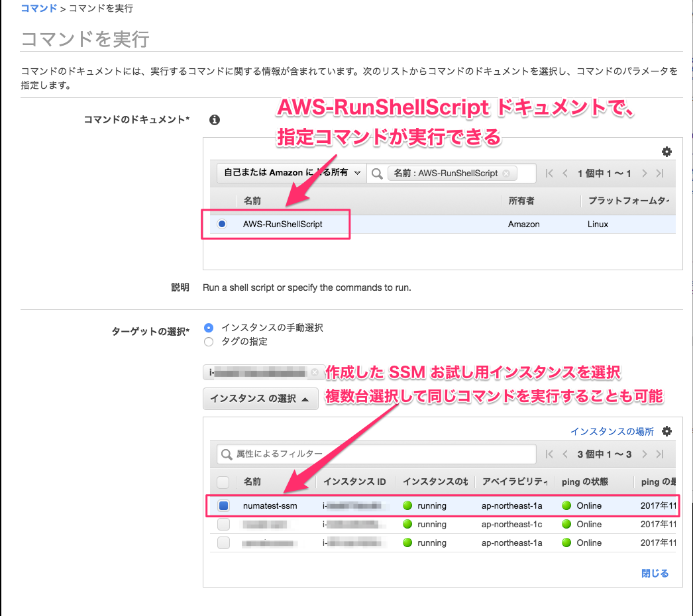
Task: Collapse the instance selection dropdown
Action: click(260, 399)
